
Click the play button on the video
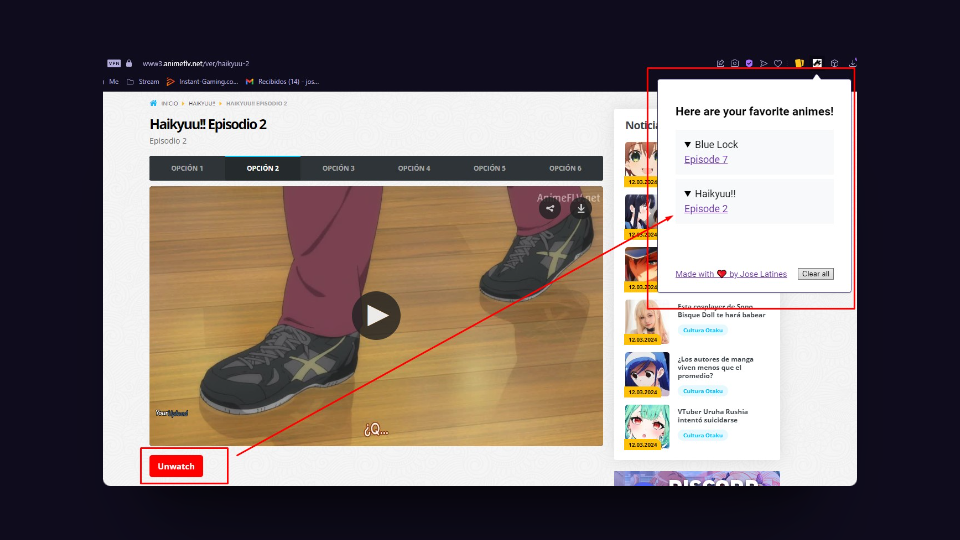(376, 316)
